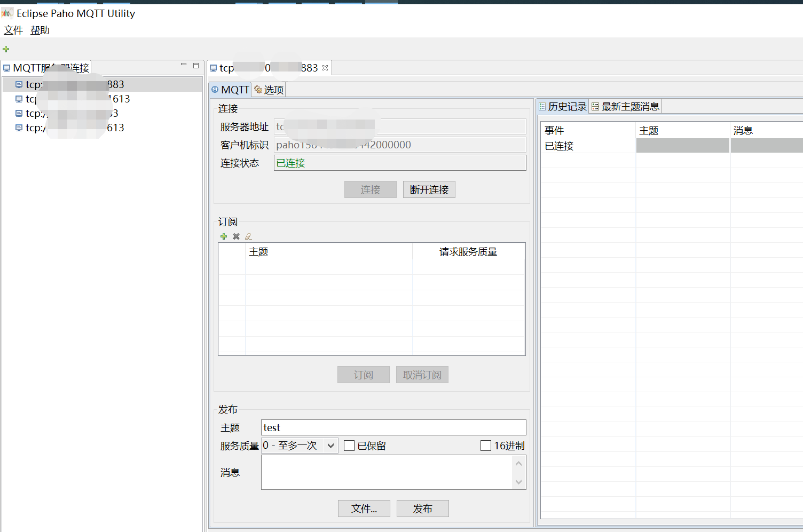The image size is (803, 532).
Task: Select the MQTT服务器连接 panel tab
Action: pyautogui.click(x=46, y=68)
